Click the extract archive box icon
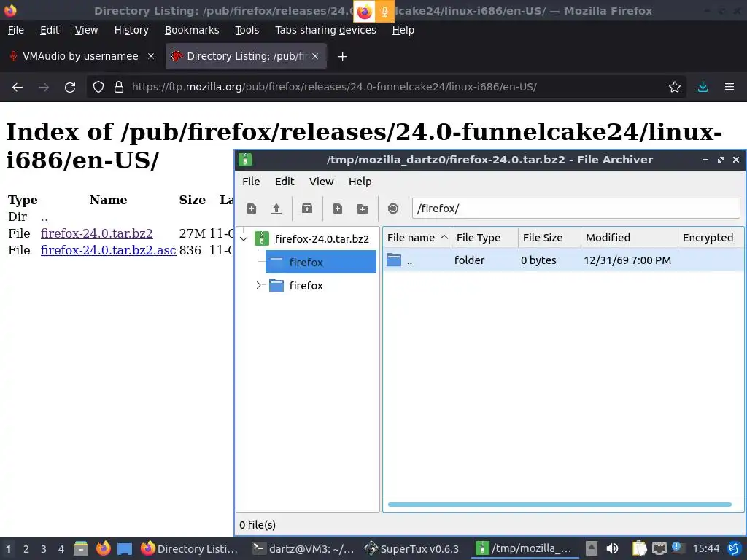747x560 pixels. pyautogui.click(x=307, y=209)
